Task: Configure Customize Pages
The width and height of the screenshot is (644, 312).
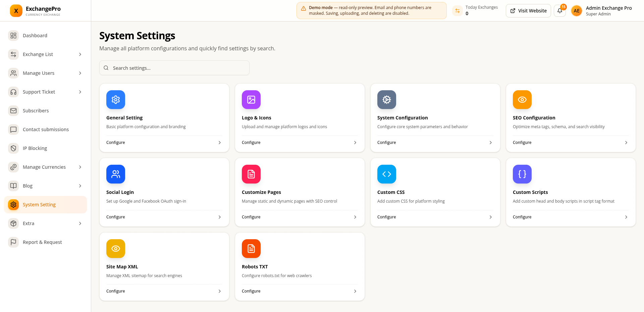Action: (x=300, y=217)
